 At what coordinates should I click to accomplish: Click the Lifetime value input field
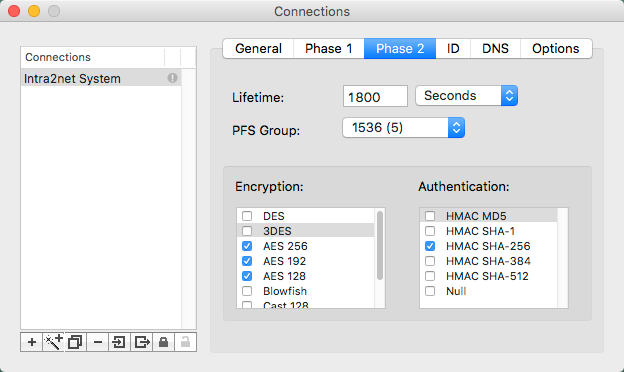click(375, 96)
